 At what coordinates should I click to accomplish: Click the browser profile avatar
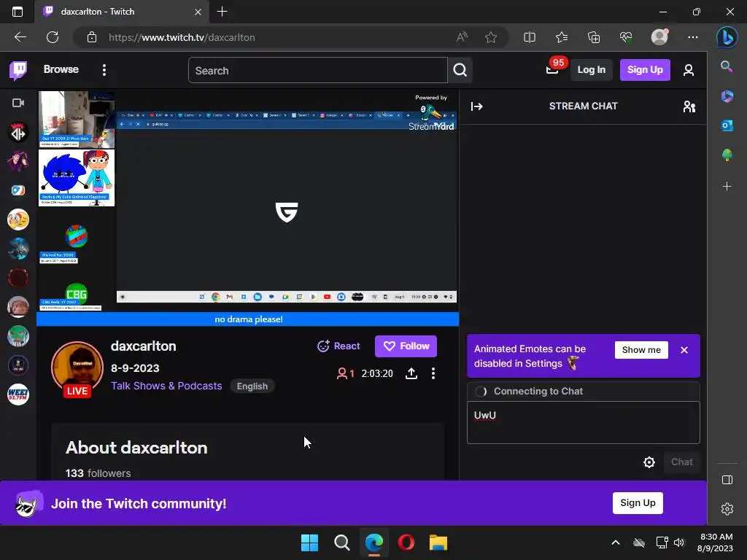pos(659,36)
